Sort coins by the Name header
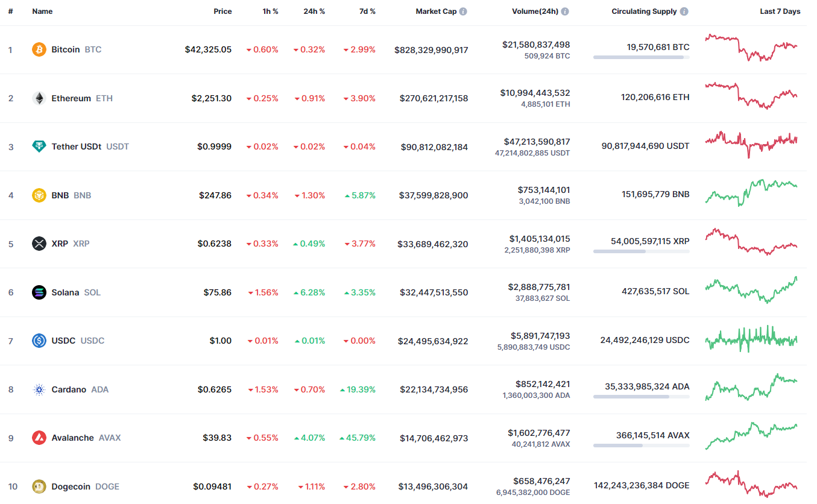The image size is (817, 504). click(x=42, y=11)
